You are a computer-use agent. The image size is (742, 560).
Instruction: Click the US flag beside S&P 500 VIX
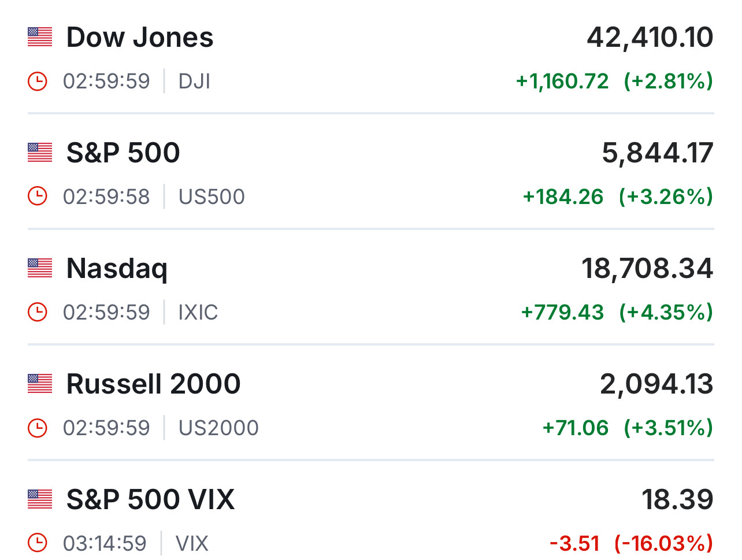click(x=40, y=499)
